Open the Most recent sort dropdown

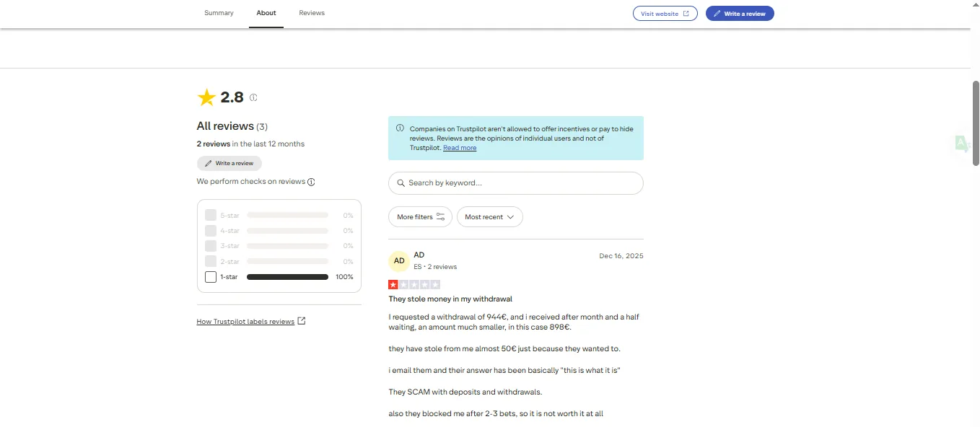click(x=489, y=217)
